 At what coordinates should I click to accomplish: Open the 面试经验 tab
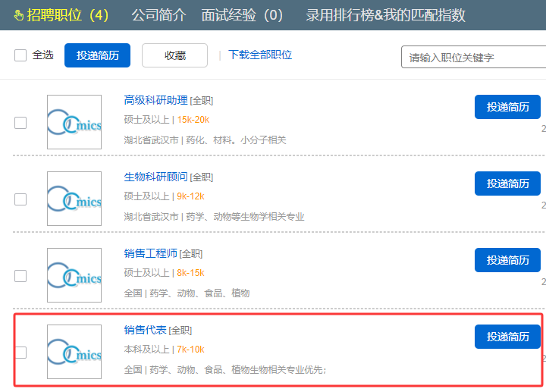[242, 15]
